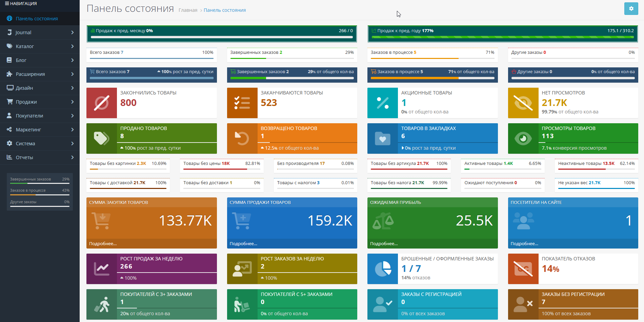Screen dimensions: 644x322
Task: Click the Каталог tag icon
Action: [x=10, y=46]
